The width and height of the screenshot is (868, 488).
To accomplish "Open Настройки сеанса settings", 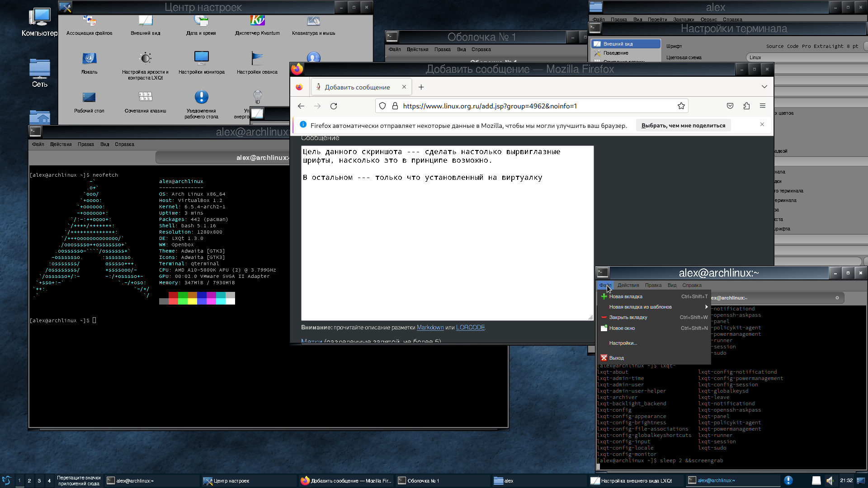I will click(x=257, y=63).
